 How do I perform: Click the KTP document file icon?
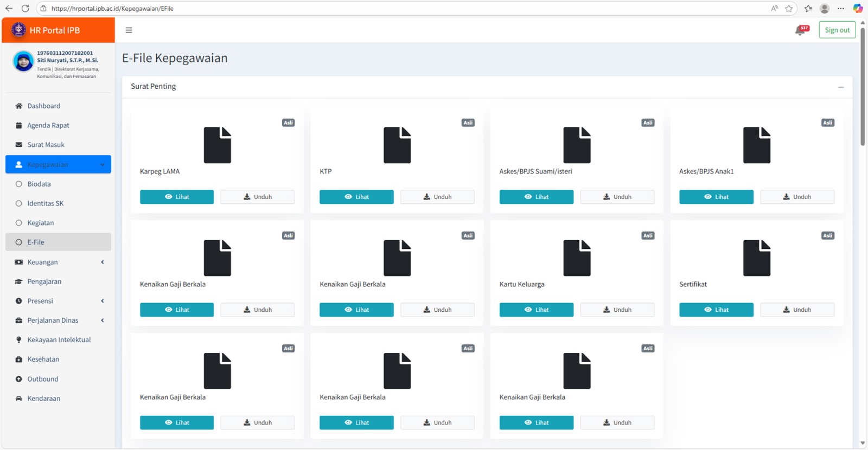point(397,145)
